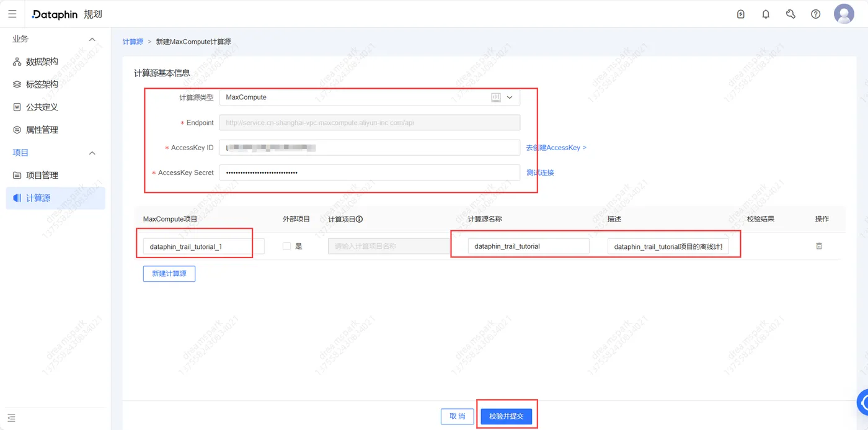Click 测试连接 link

[540, 172]
